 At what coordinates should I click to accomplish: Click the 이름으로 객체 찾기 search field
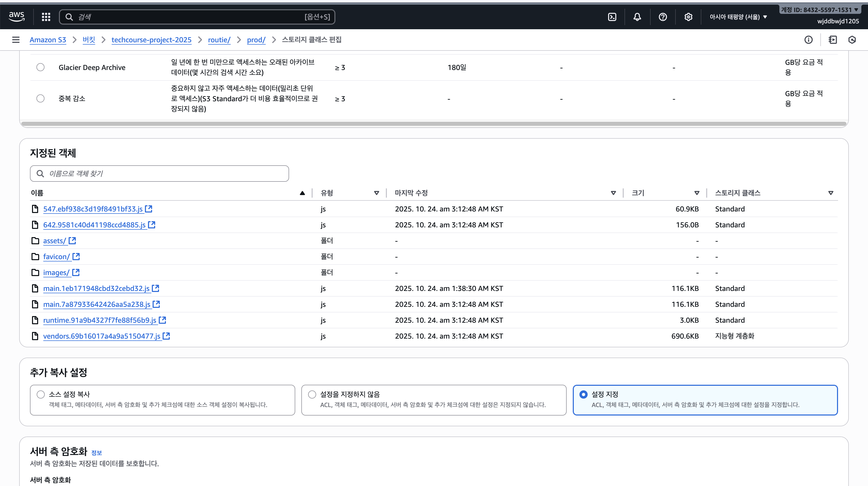point(159,173)
